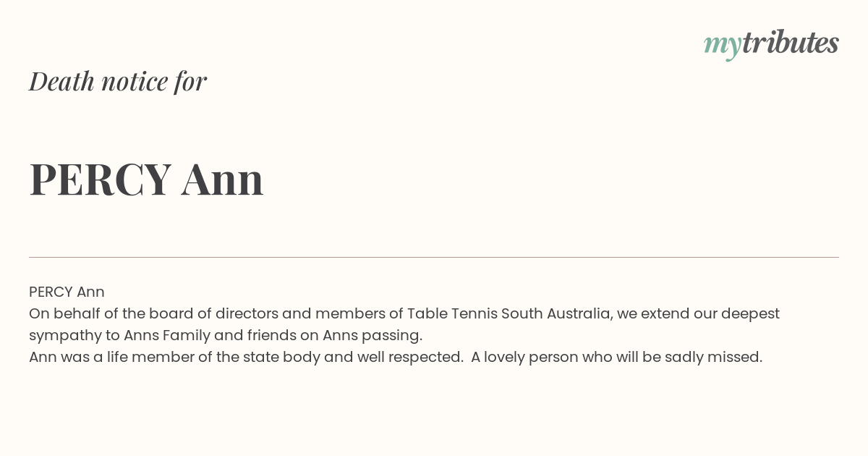Click the green "my" part of logo
The width and height of the screenshot is (868, 456).
tap(723, 46)
